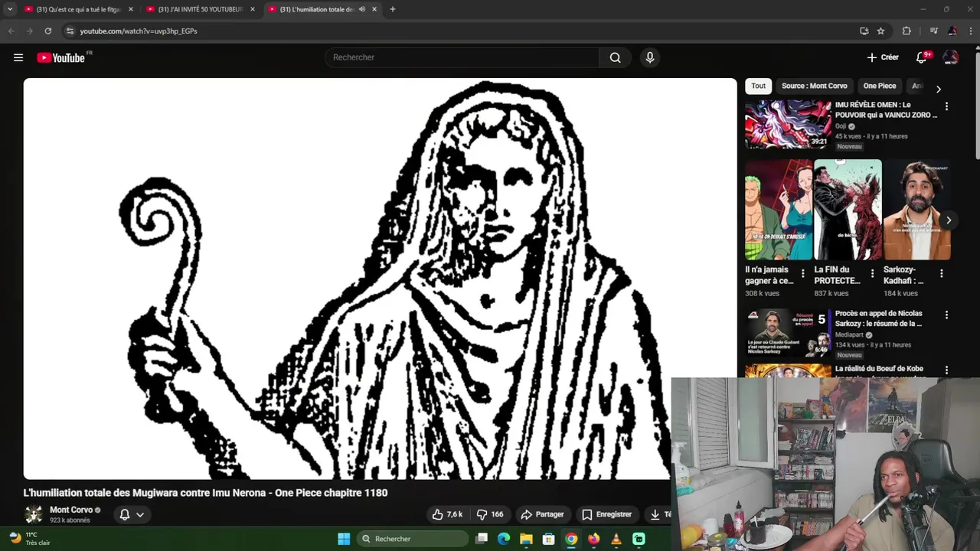Dislike the video (166)
Viewport: 980px width, 551px height.
point(490,514)
